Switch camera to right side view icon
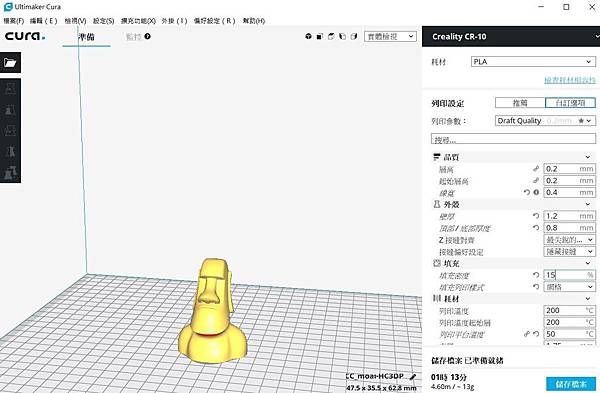Screen dimensions: 600x393 coord(354,36)
